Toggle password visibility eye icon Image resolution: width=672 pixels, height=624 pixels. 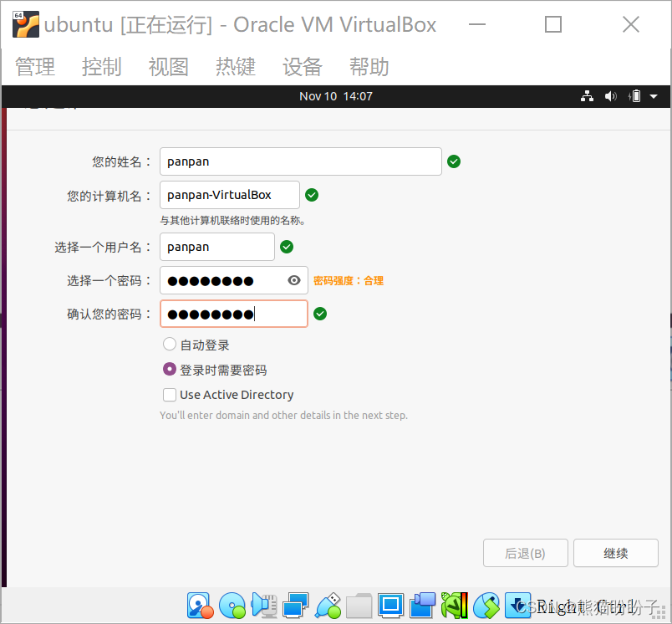click(294, 280)
